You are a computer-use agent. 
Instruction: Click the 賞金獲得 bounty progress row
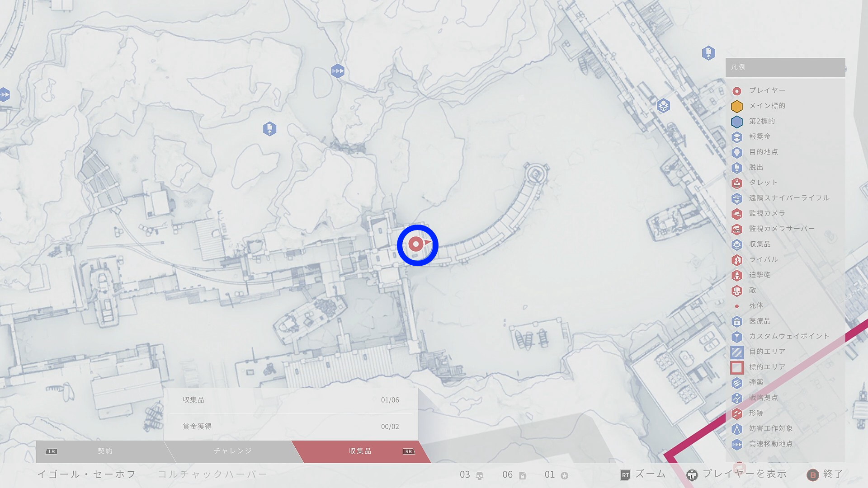290,427
